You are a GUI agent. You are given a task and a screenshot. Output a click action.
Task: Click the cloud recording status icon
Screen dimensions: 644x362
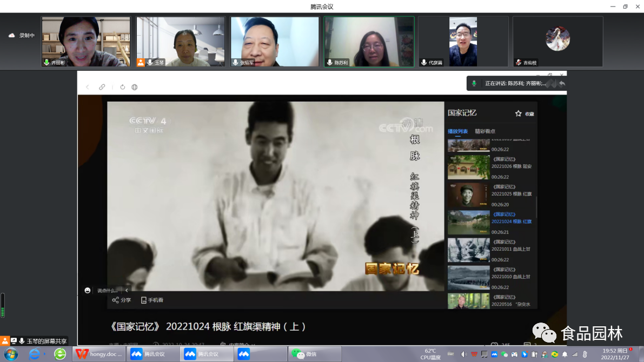click(11, 35)
